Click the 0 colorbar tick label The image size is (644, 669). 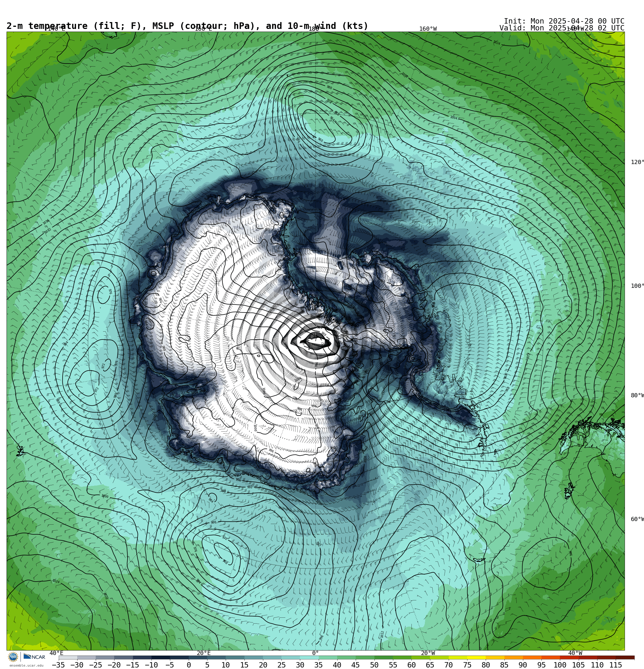(x=189, y=665)
